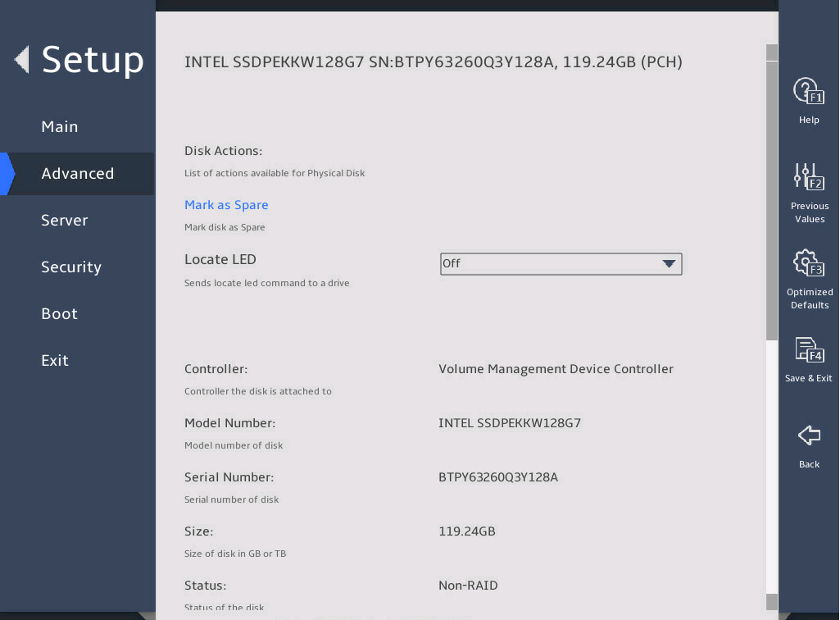Click the Save & Exit F4 icon

808,349
